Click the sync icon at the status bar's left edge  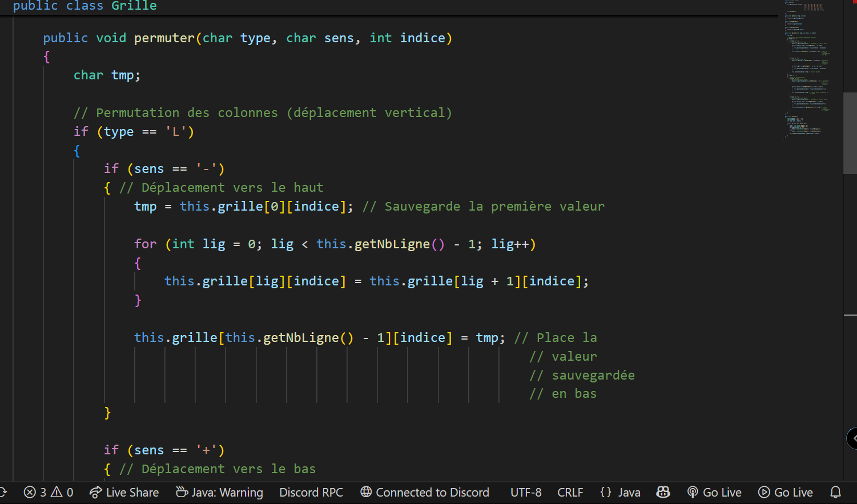(3, 492)
